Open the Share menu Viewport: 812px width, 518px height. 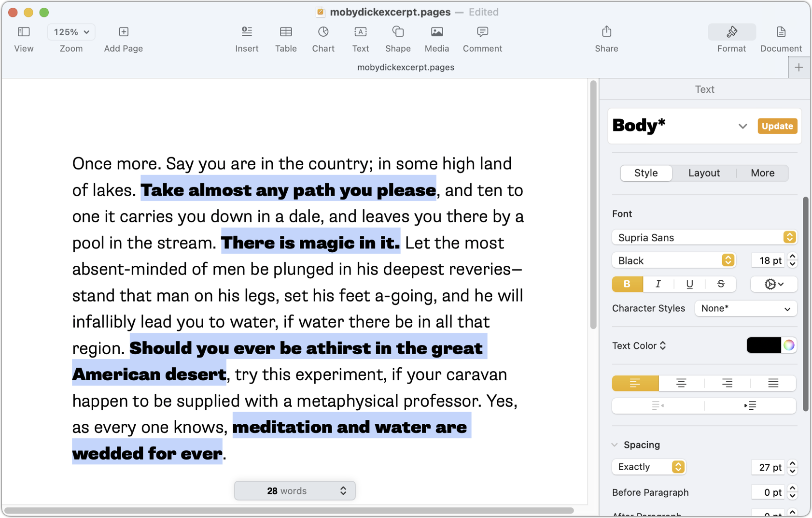(x=606, y=39)
